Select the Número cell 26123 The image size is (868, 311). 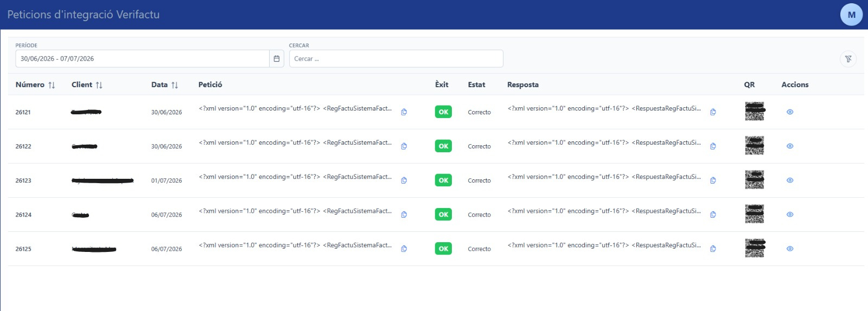tap(23, 180)
